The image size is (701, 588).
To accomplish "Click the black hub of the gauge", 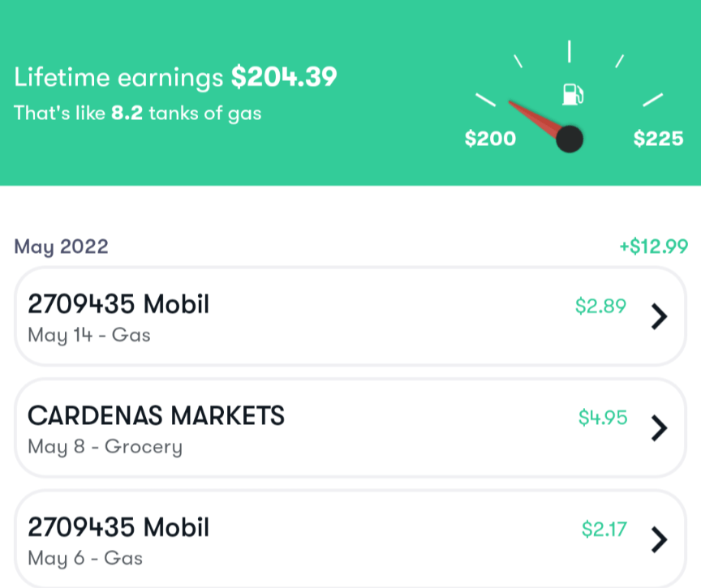I will tap(570, 139).
